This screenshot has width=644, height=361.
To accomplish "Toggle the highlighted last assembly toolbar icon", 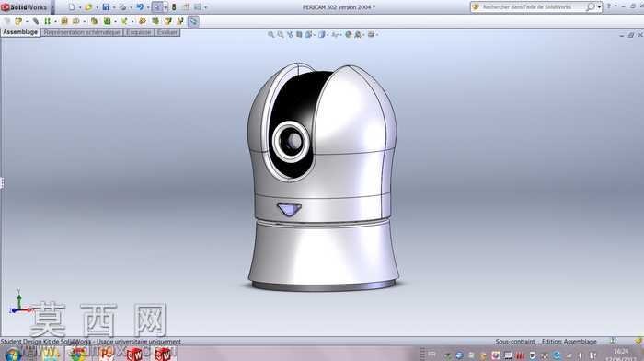I will (x=193, y=21).
